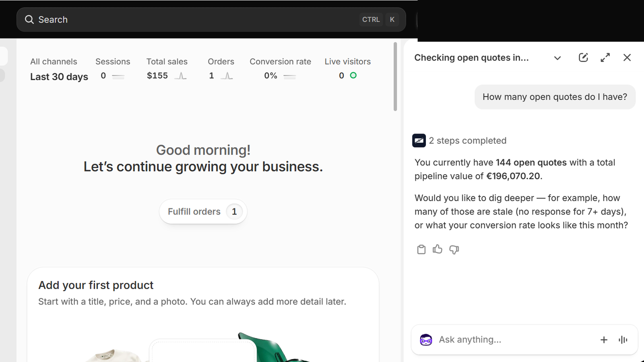Give thumbs down to the response

(x=454, y=249)
